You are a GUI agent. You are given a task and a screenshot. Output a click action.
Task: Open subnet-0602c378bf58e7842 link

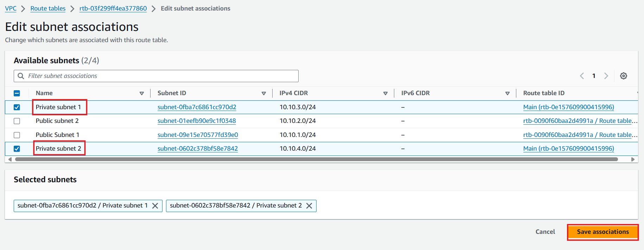(x=198, y=149)
